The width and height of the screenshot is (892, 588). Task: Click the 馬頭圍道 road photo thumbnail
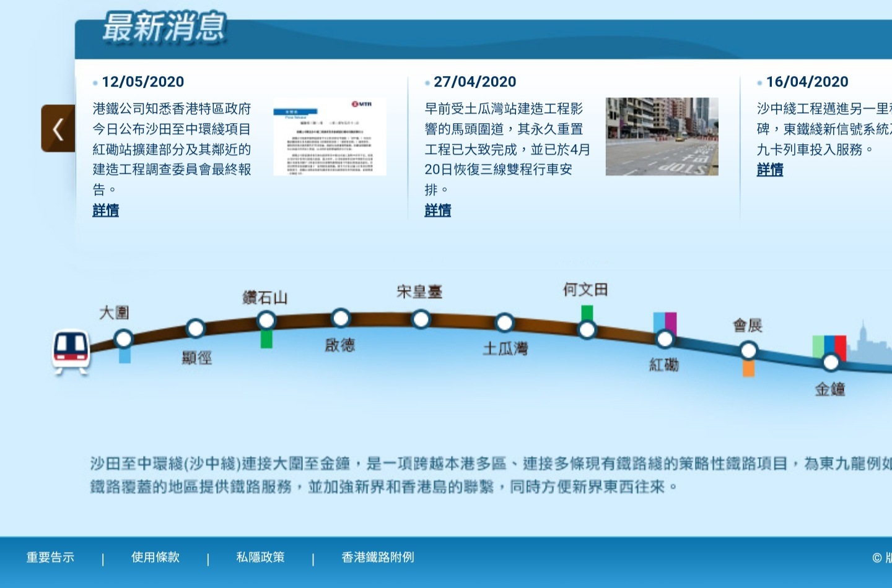click(662, 136)
